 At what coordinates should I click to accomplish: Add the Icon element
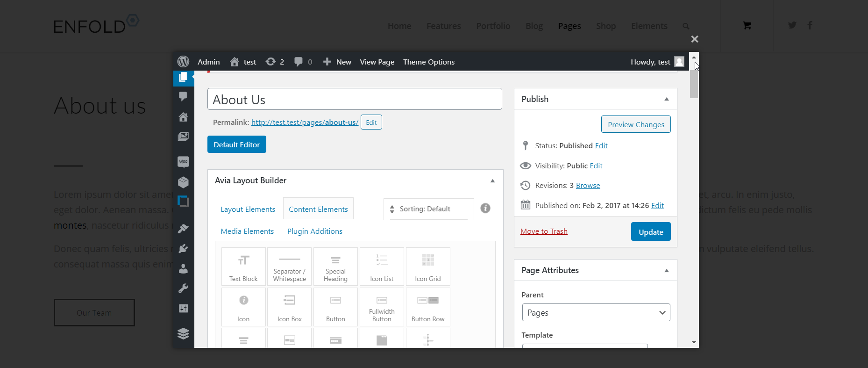click(243, 307)
